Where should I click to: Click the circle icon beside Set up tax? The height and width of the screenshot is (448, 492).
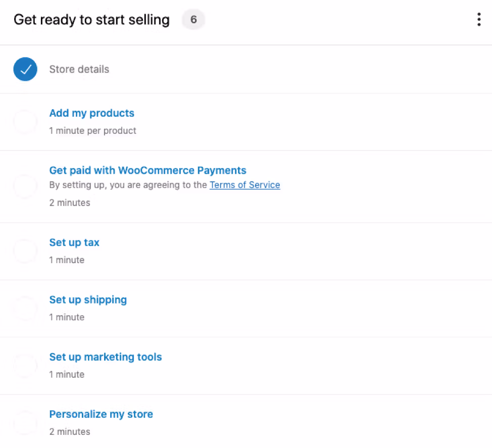tap(25, 251)
